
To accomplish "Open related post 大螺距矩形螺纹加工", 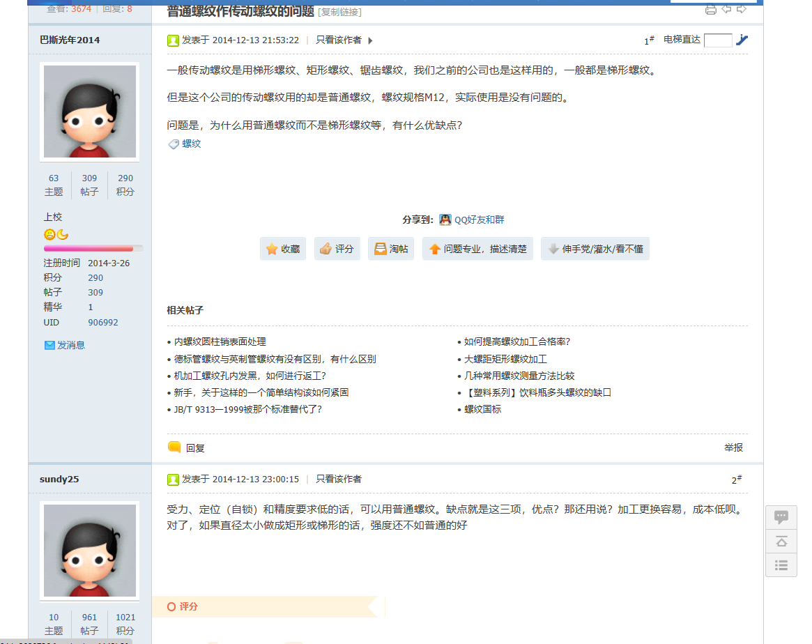I will (x=505, y=359).
